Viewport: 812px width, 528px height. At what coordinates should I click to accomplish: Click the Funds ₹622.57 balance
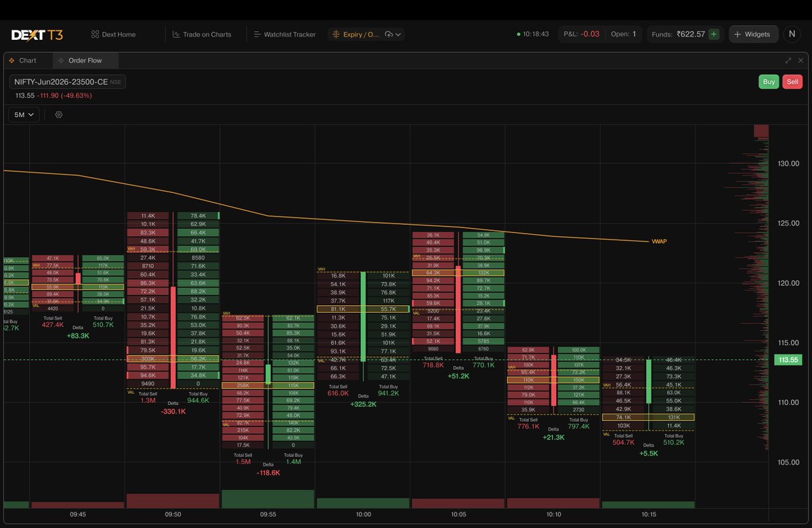click(679, 34)
